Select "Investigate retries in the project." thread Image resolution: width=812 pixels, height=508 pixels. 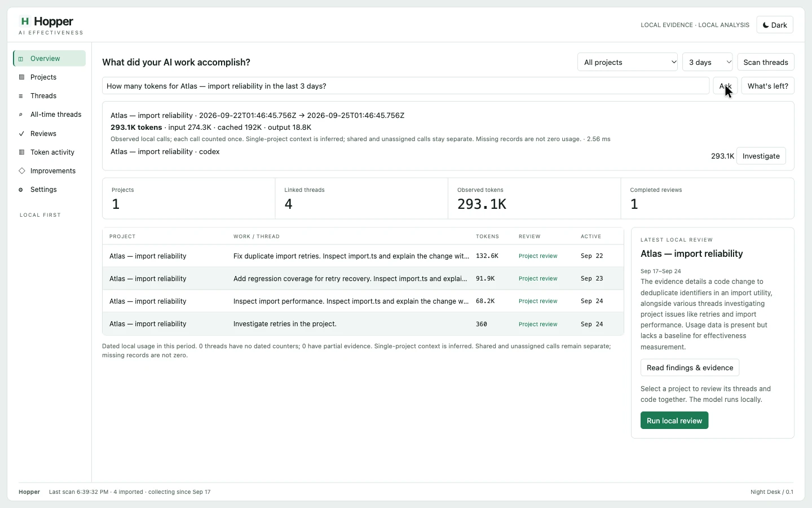[285, 324]
